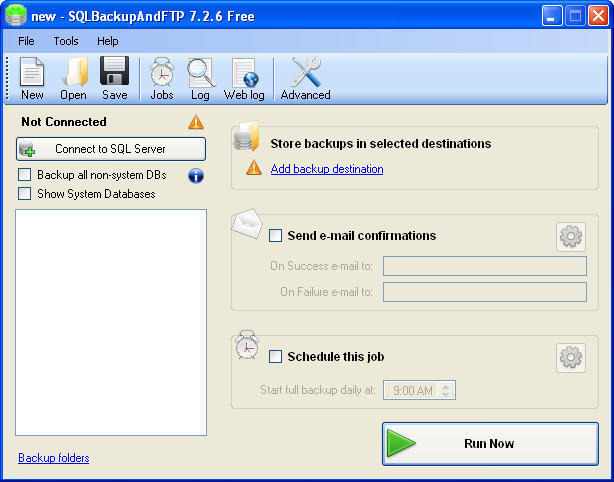
Task: Click the Store backups in selected destinations heading
Action: pyautogui.click(x=381, y=144)
